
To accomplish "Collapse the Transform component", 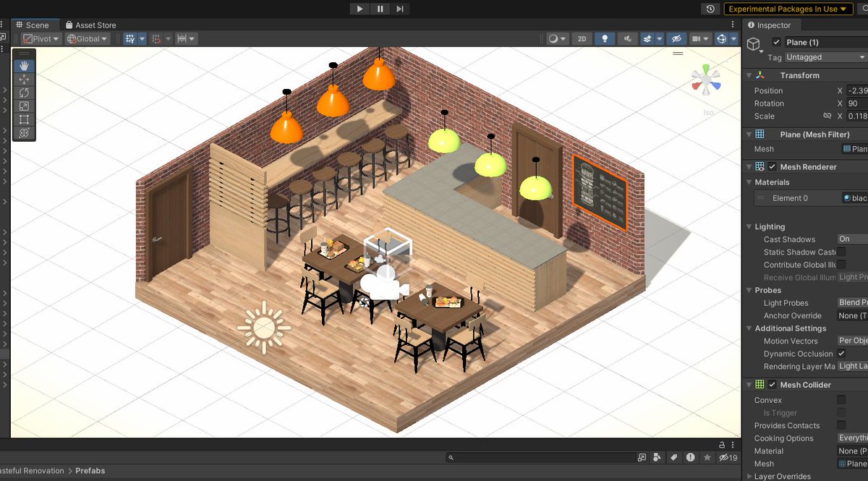I will tap(748, 75).
